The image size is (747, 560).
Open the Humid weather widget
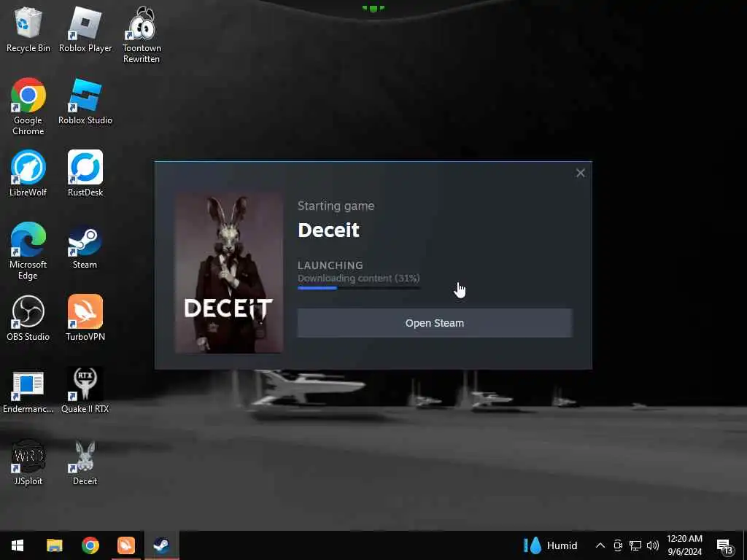pyautogui.click(x=551, y=545)
